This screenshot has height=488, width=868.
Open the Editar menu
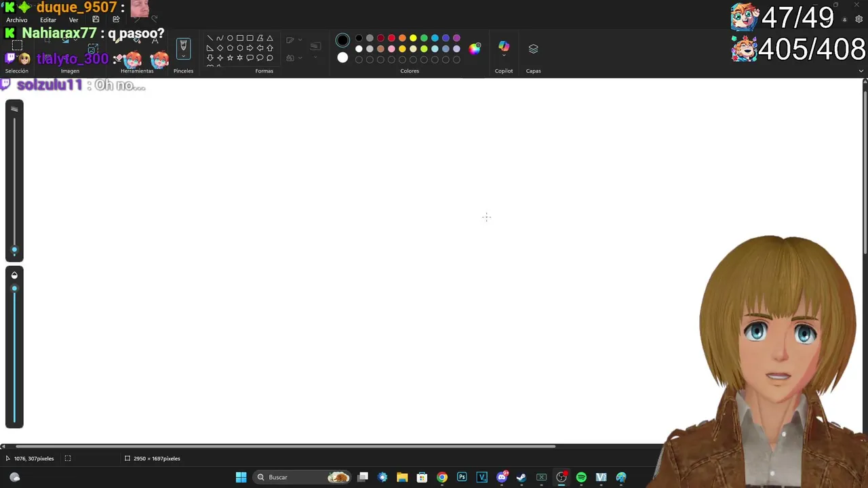tap(48, 20)
